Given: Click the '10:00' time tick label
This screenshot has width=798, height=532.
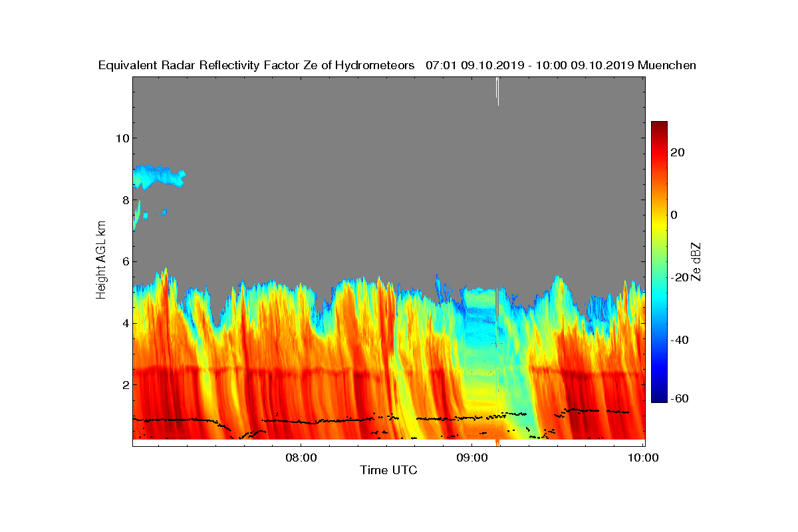Looking at the screenshot, I should [643, 458].
